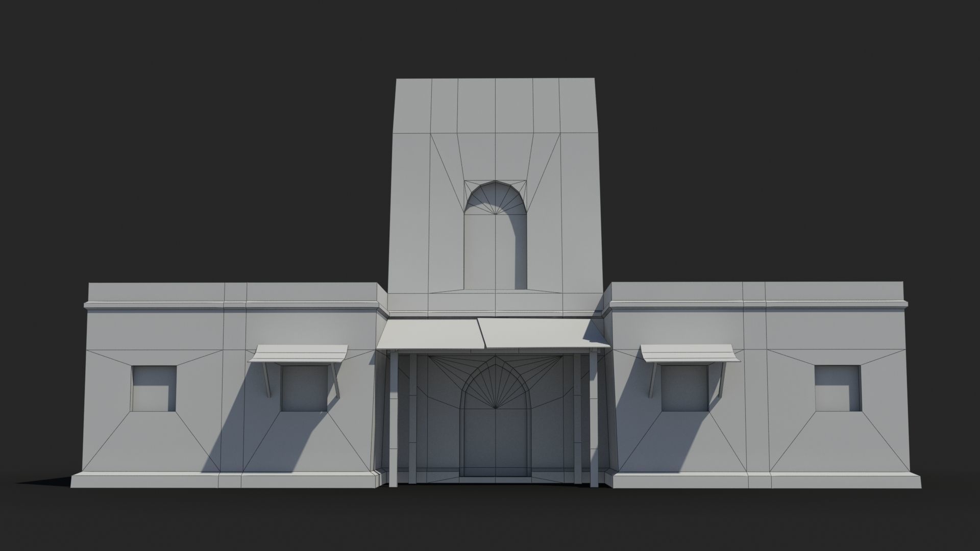Image resolution: width=980 pixels, height=551 pixels.
Task: Select the right panel of the entrance canopy
Action: (543, 334)
